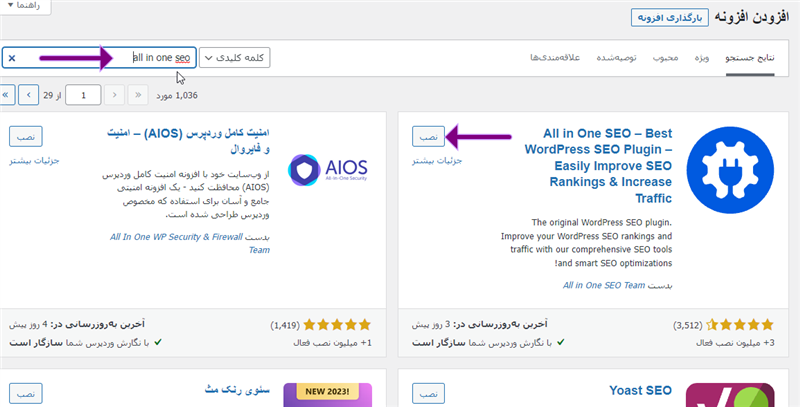Click the All in One SEO last-updated text
Image resolution: width=800 pixels, height=407 pixels.
point(480,324)
